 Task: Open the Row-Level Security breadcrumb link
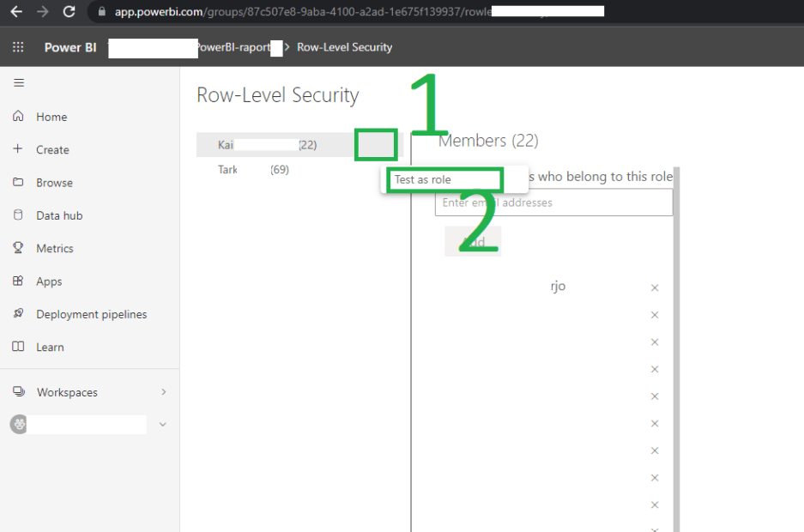point(344,47)
